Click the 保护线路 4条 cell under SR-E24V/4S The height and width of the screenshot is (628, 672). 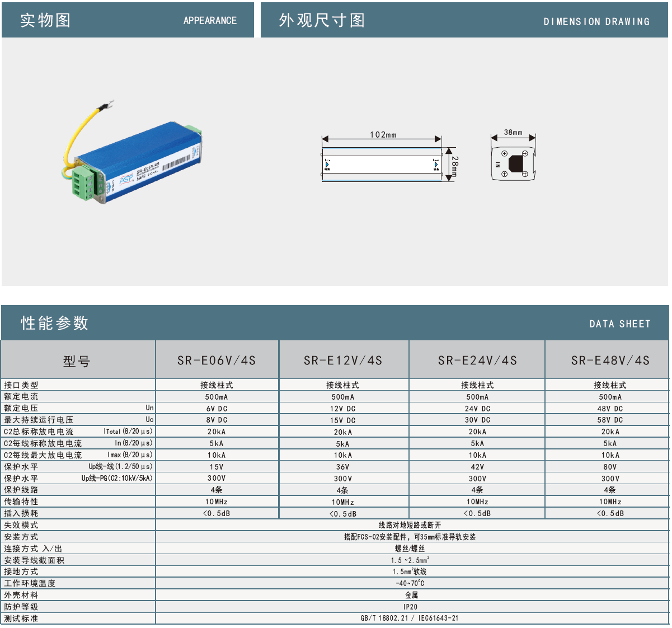(477, 489)
